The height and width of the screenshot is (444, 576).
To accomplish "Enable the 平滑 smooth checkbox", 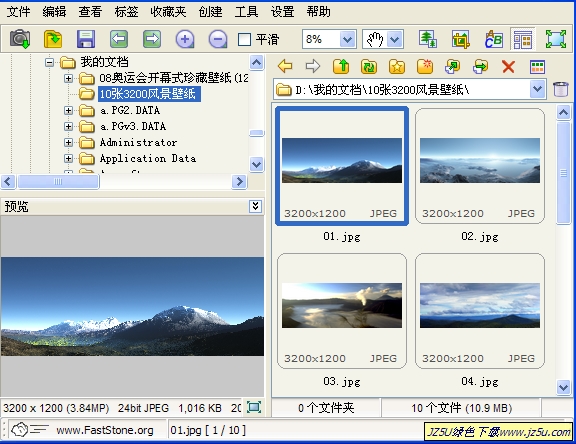I will tap(244, 39).
